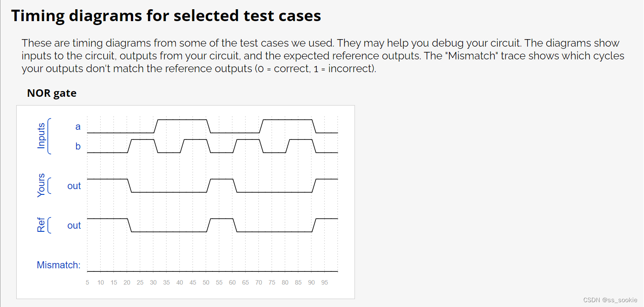Click the signal label "a"

coord(78,127)
